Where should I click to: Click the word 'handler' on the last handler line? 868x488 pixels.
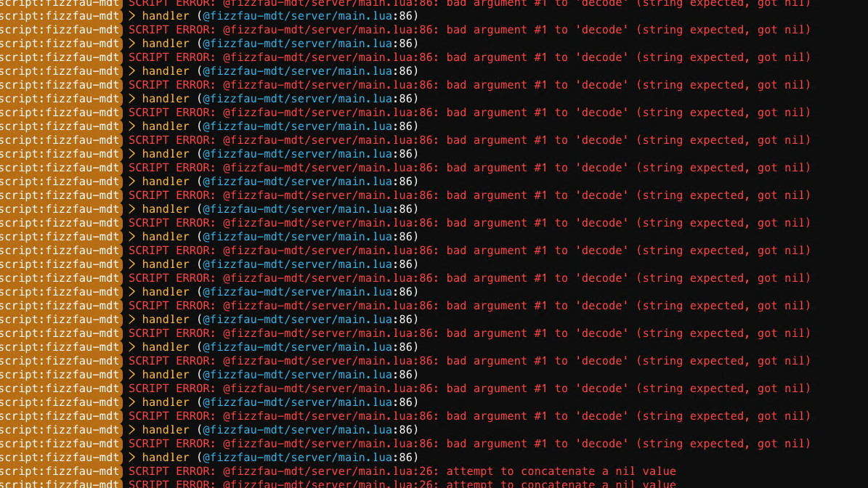pyautogui.click(x=166, y=457)
